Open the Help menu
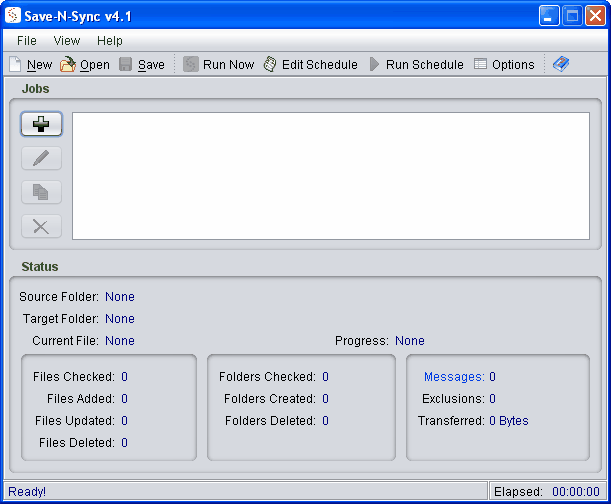Screen dimensions: 611x504 (109, 41)
